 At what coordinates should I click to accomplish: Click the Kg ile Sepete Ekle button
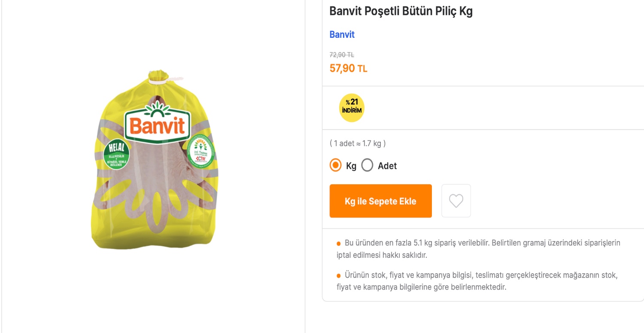pos(380,201)
